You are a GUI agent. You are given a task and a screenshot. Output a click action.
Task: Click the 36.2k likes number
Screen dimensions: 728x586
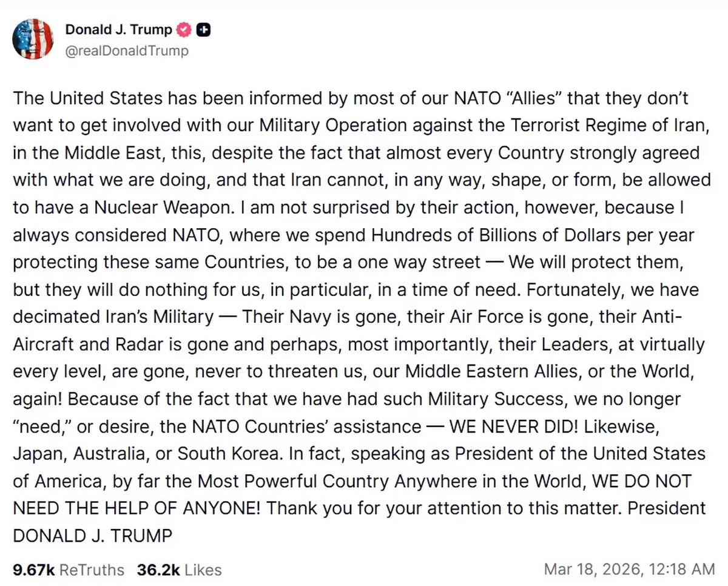157,570
